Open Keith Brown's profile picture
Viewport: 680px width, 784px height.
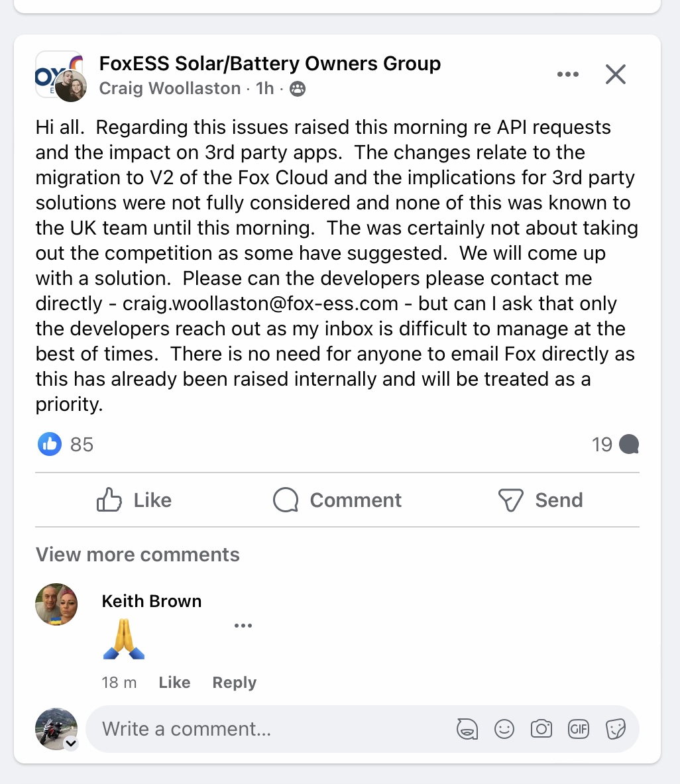coord(56,604)
